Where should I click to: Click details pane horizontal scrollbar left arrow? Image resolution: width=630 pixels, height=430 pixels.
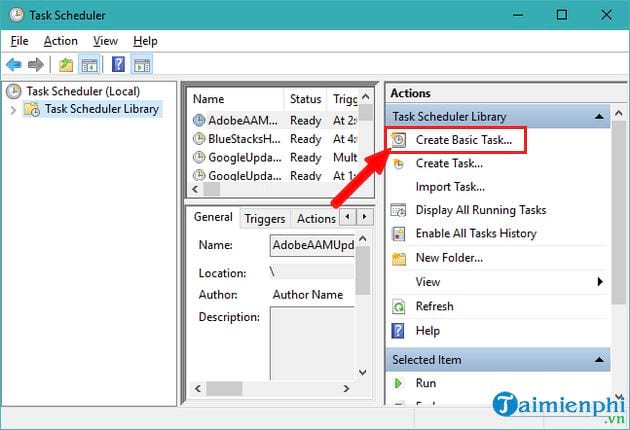coord(198,389)
